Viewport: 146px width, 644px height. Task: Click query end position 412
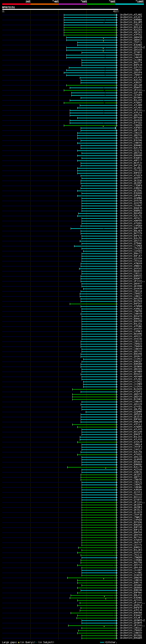tap(115, 11)
